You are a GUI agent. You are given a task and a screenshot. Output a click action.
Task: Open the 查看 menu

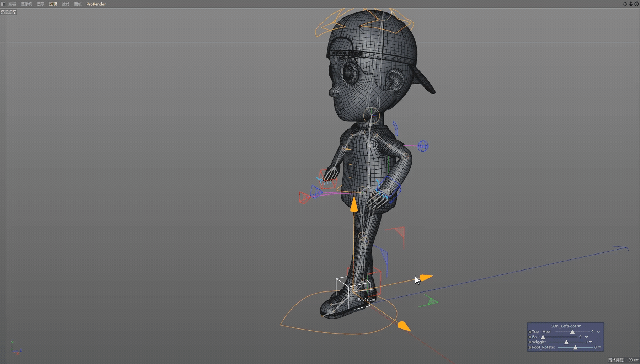point(12,4)
